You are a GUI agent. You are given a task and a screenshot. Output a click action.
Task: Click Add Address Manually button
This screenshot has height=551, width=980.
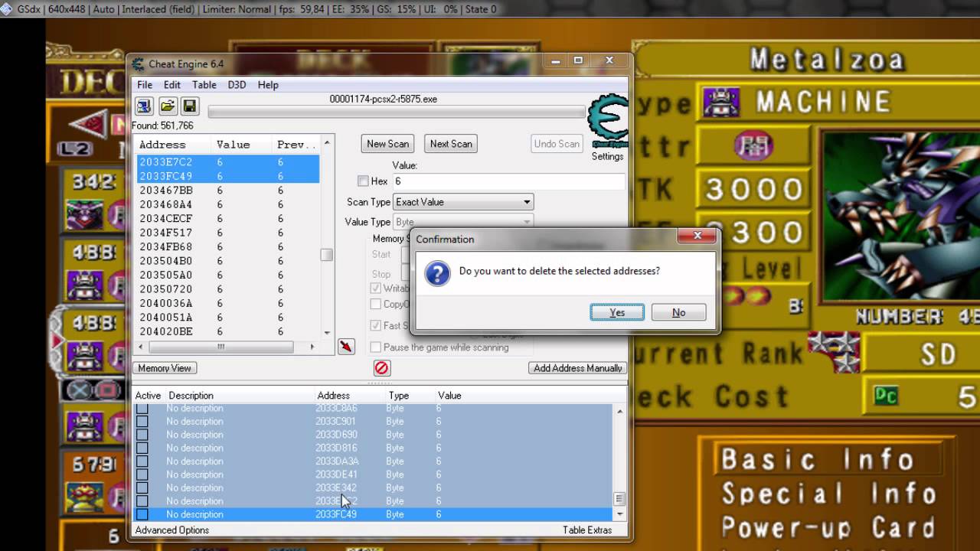click(x=578, y=368)
